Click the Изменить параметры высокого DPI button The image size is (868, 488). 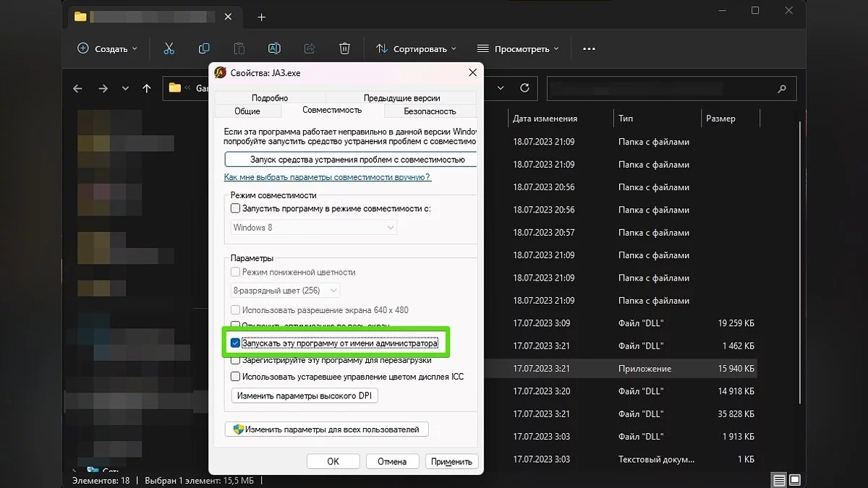[x=305, y=395]
